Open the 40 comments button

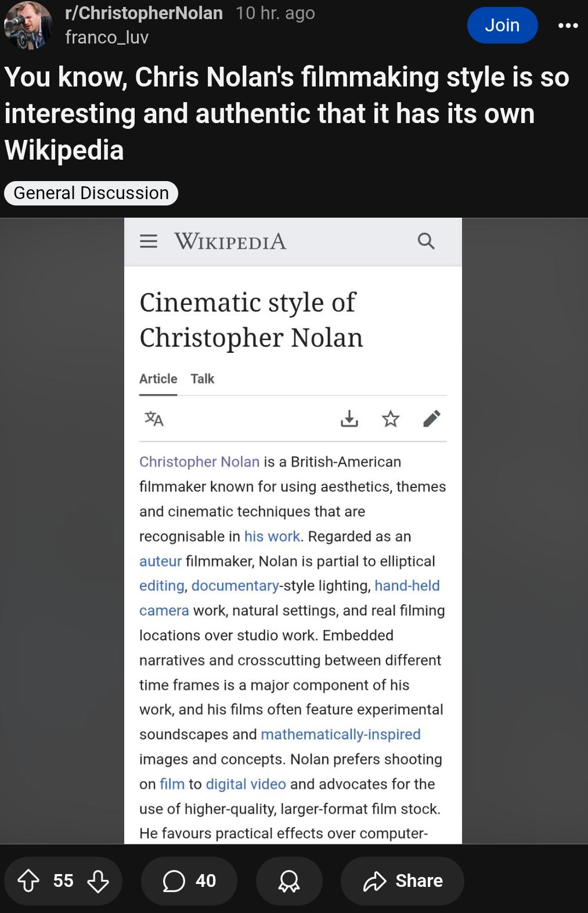[x=189, y=880]
